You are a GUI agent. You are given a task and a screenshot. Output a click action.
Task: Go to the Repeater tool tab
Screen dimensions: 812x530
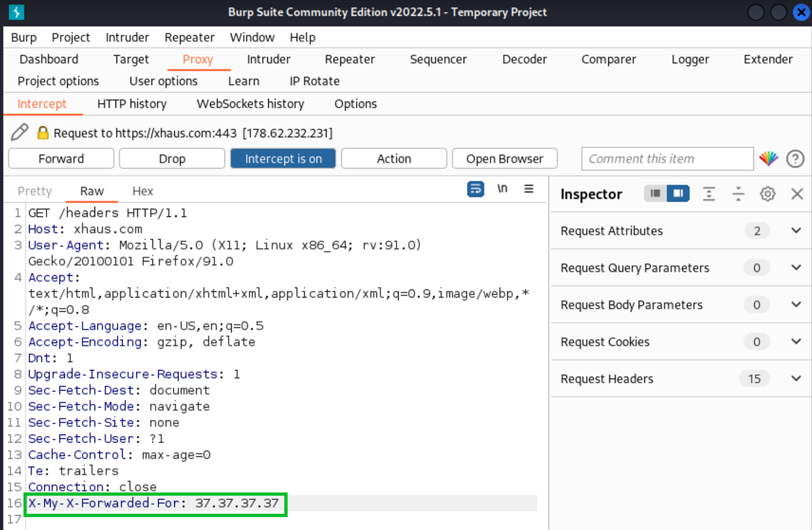[x=350, y=59]
